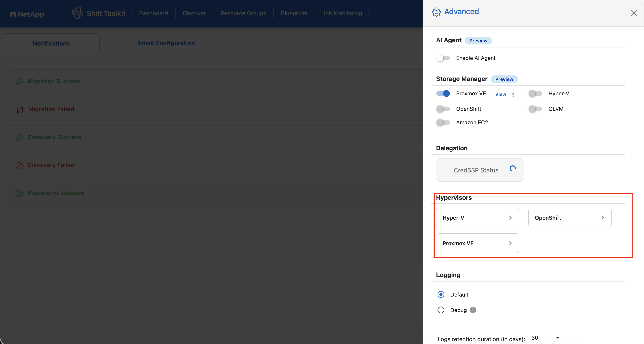
Task: Click the Discovery Success notification row
Action: (x=216, y=137)
